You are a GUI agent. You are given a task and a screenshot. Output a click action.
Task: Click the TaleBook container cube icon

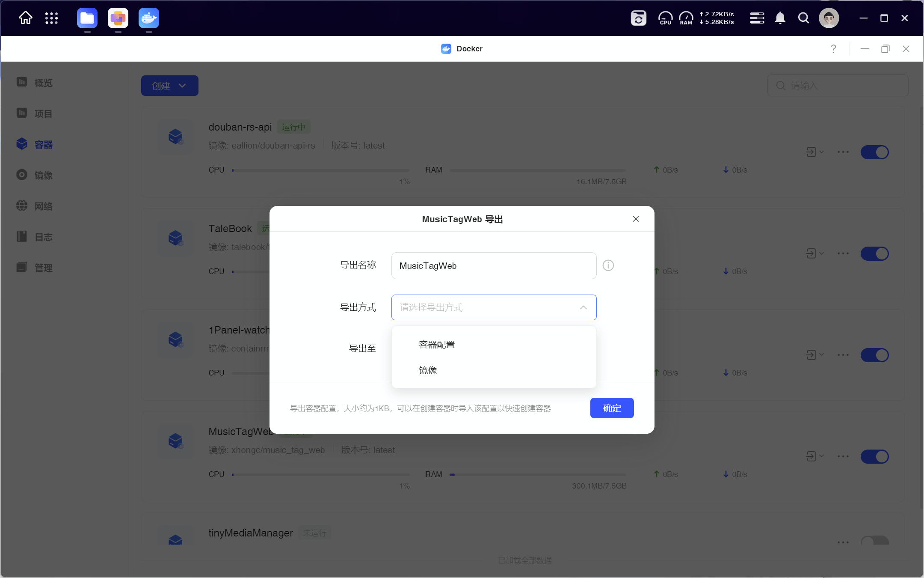point(175,238)
